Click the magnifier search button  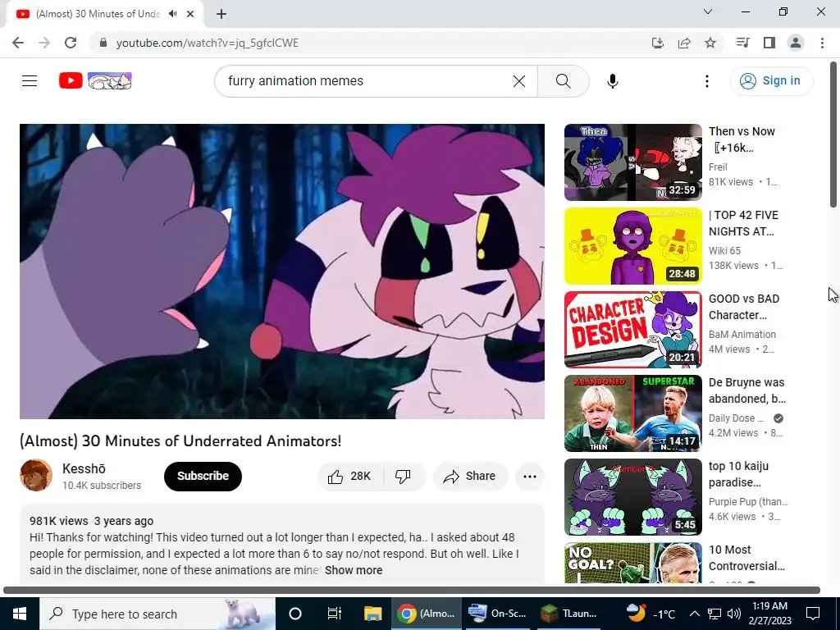pyautogui.click(x=563, y=81)
